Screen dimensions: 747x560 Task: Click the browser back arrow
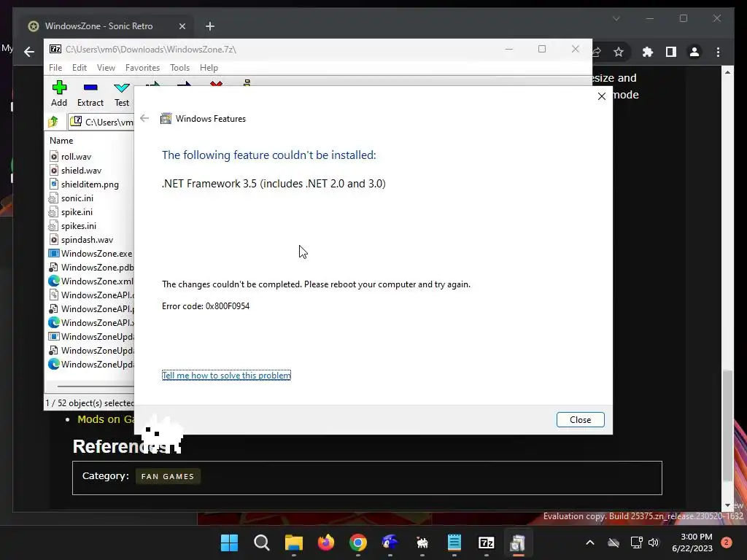[x=29, y=52]
